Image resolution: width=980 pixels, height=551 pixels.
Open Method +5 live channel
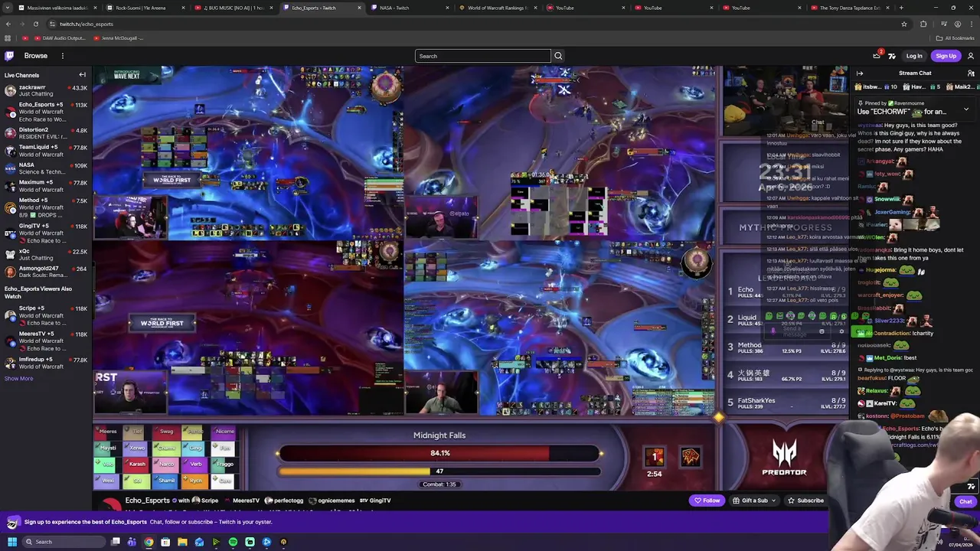coord(46,207)
